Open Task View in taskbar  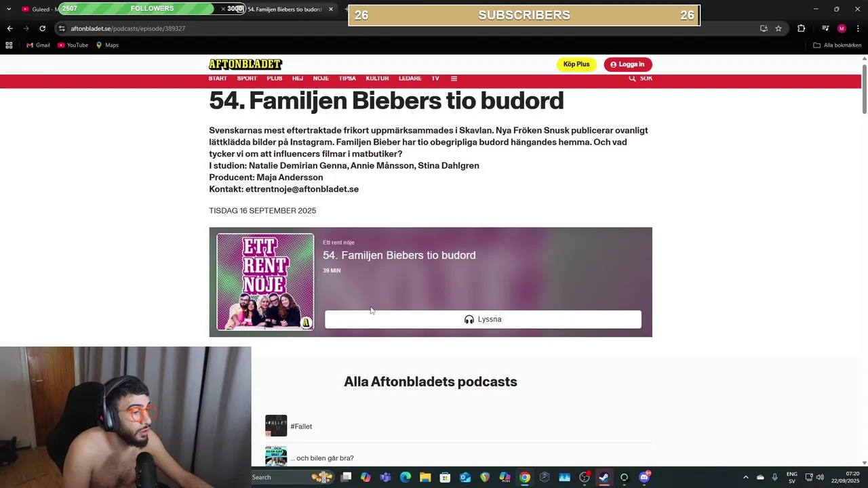(346, 477)
